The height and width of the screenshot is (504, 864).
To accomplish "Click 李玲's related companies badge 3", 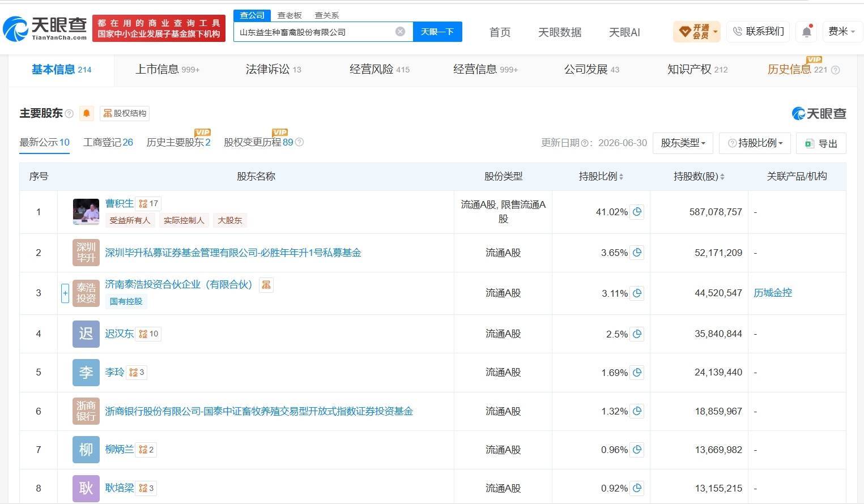I will point(137,372).
